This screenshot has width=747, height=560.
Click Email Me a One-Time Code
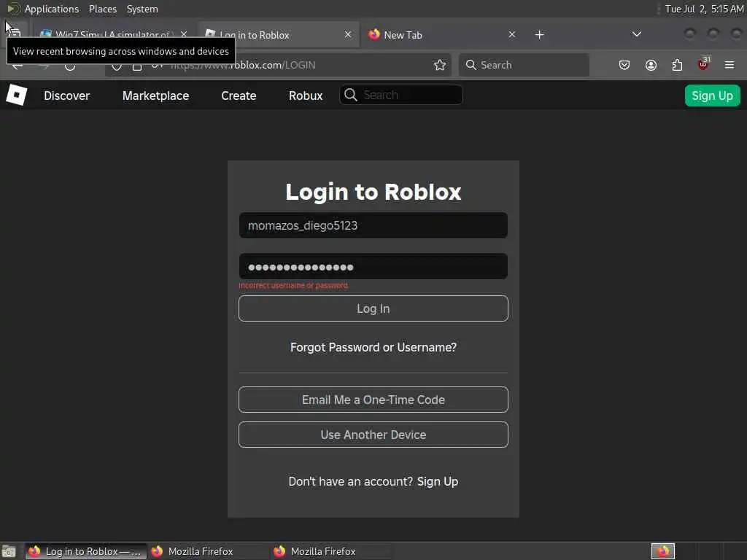[373, 400]
